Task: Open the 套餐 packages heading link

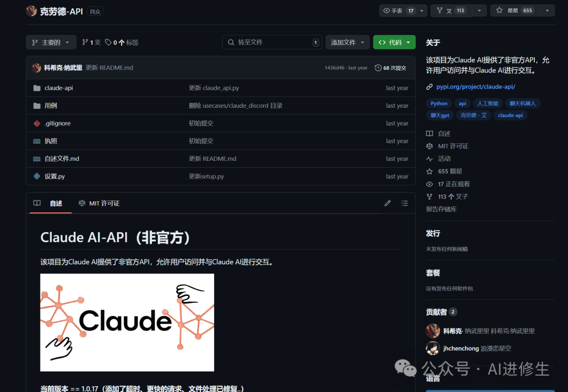Action: [x=433, y=273]
